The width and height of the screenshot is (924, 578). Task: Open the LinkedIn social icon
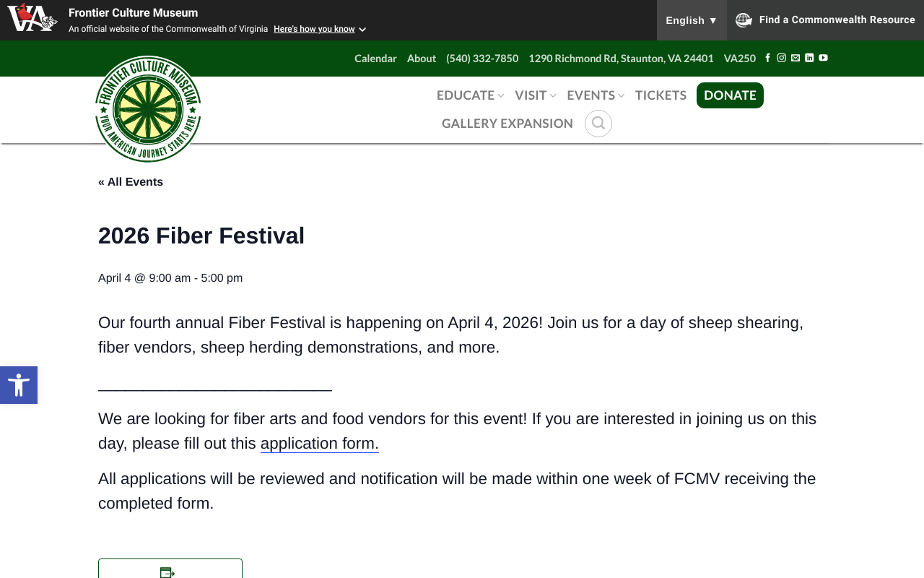[x=809, y=58]
